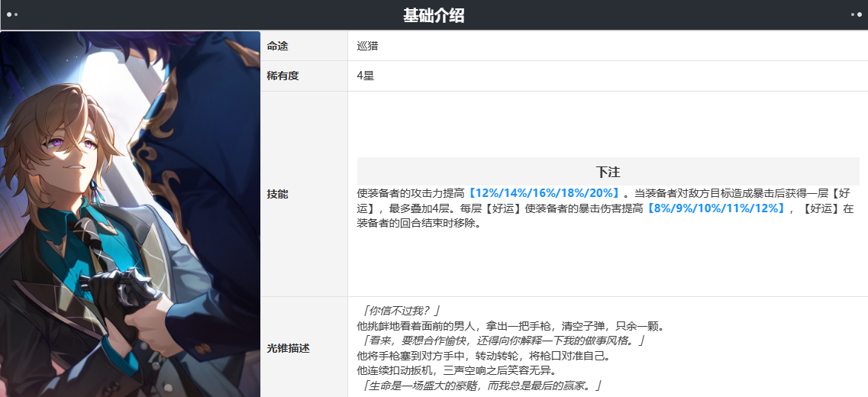The height and width of the screenshot is (397, 868).
Task: Open the light cone artwork image
Action: pyautogui.click(x=130, y=214)
